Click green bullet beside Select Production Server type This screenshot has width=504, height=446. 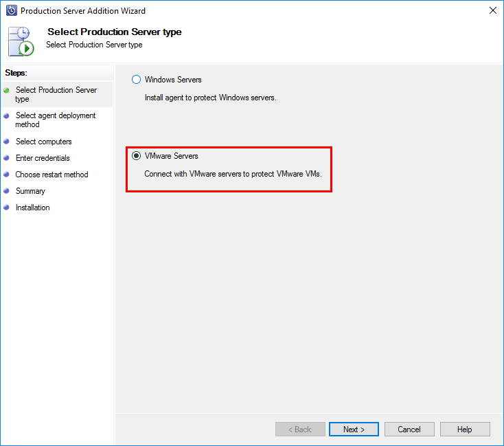(x=6, y=90)
